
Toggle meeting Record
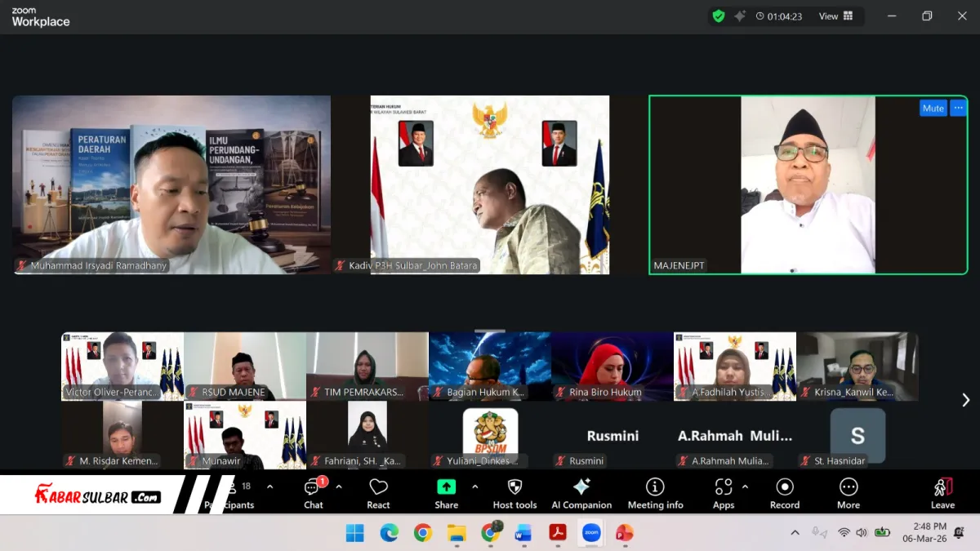[x=785, y=493]
